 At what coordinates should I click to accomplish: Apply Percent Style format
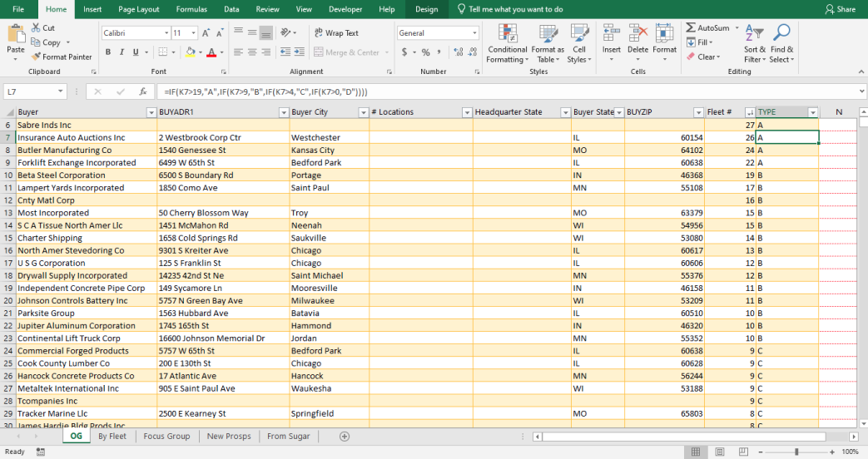pyautogui.click(x=426, y=52)
